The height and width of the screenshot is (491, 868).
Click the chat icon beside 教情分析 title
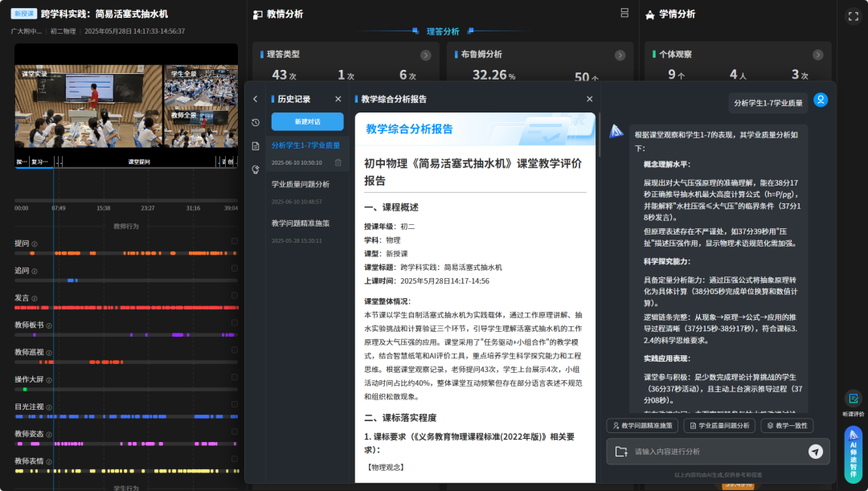coord(256,14)
